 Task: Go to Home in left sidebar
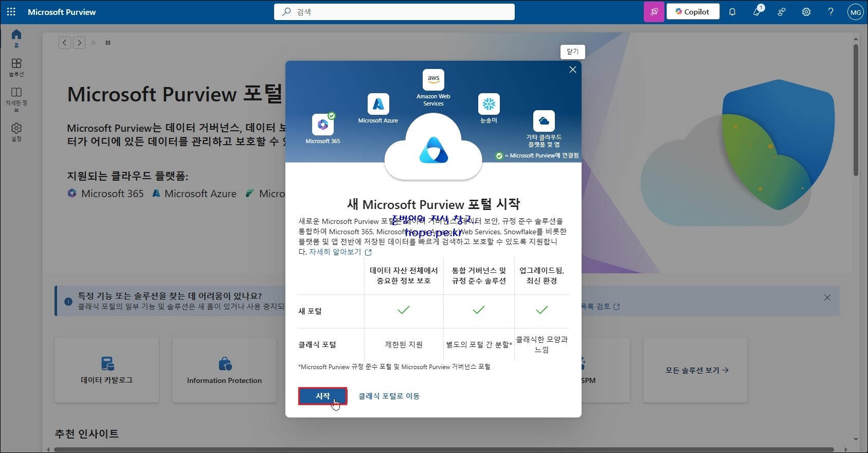click(16, 38)
